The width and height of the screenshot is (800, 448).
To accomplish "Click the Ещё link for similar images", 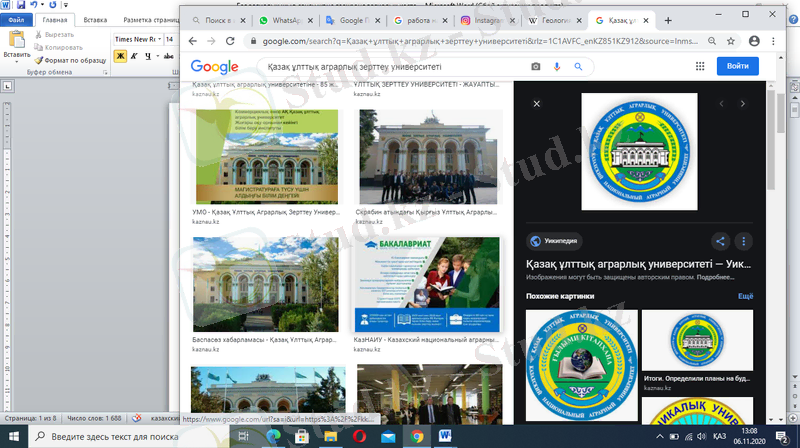I will [745, 296].
